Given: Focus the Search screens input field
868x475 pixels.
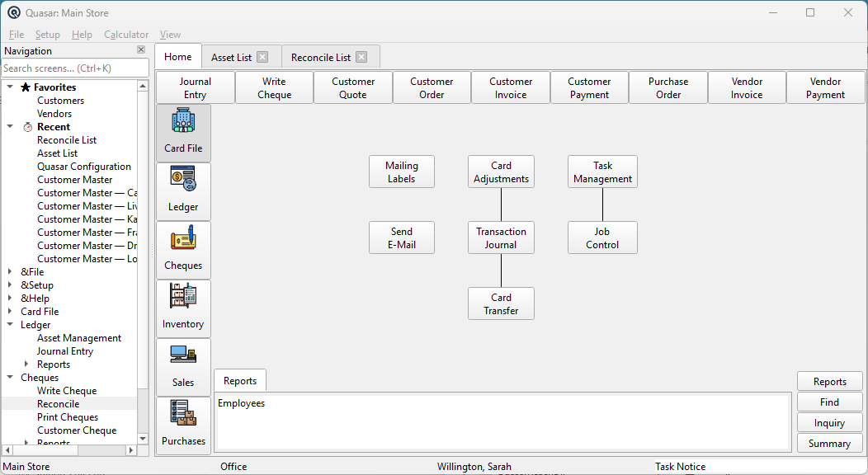Looking at the screenshot, I should pyautogui.click(x=75, y=68).
